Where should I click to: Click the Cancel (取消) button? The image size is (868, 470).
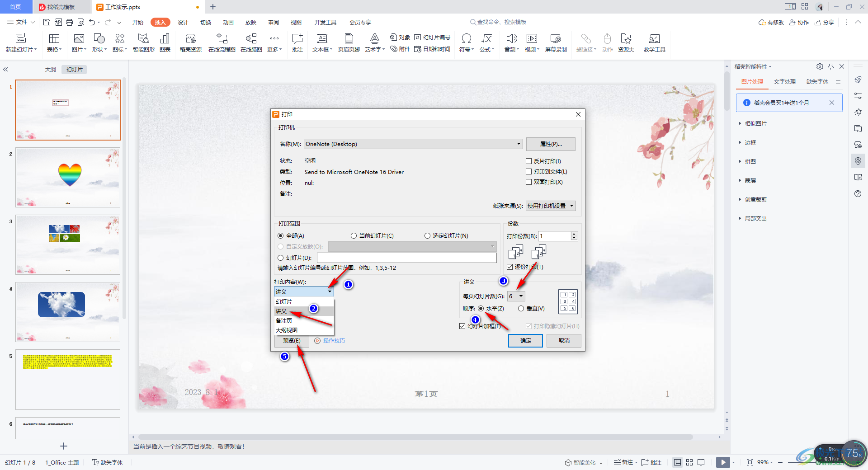[564, 340]
